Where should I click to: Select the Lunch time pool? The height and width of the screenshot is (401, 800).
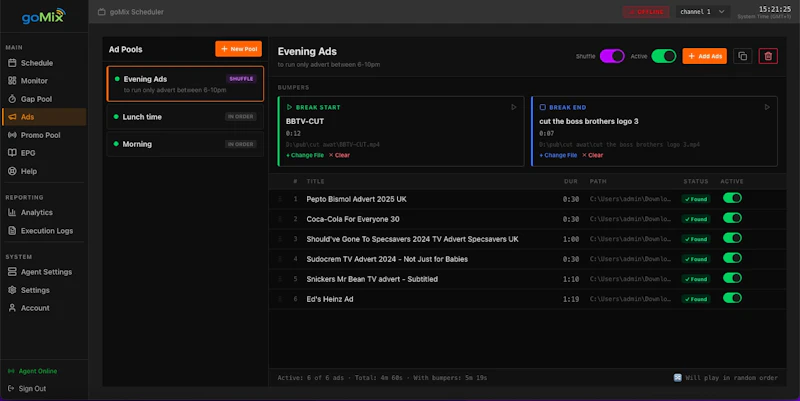[x=185, y=117]
